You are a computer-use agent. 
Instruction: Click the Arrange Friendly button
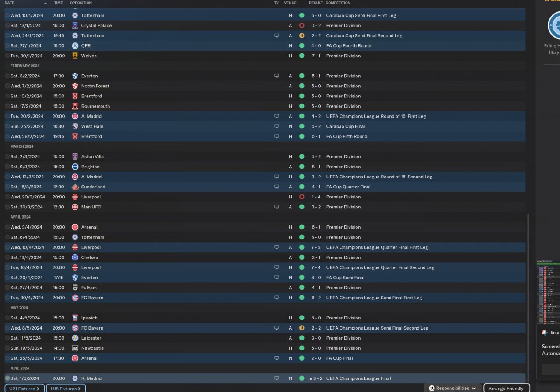tap(507, 388)
